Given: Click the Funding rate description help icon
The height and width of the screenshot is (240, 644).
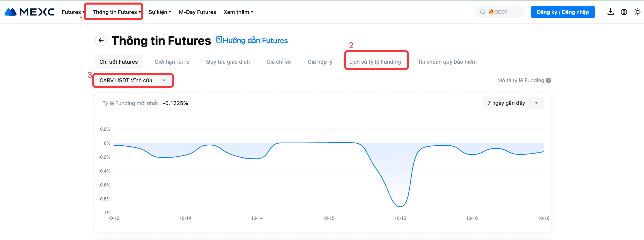Looking at the screenshot, I should pyautogui.click(x=549, y=80).
